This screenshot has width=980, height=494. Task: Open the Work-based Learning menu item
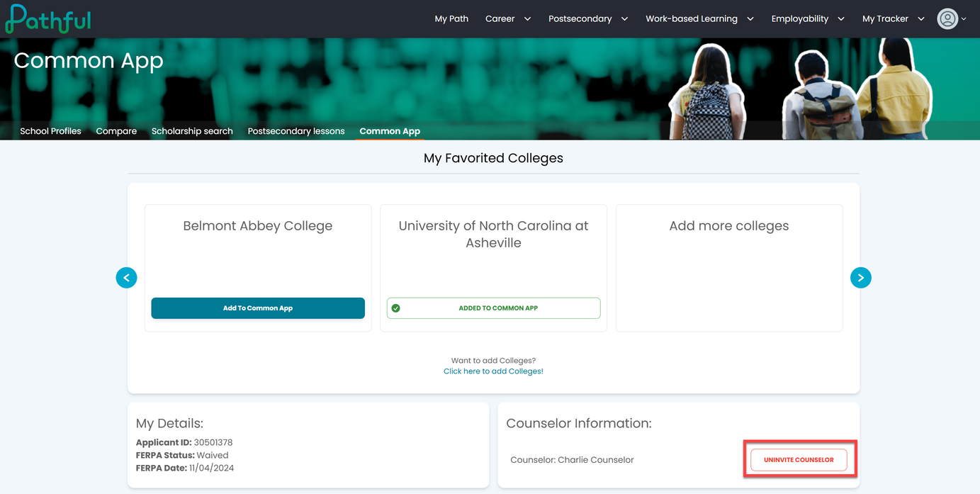click(692, 19)
